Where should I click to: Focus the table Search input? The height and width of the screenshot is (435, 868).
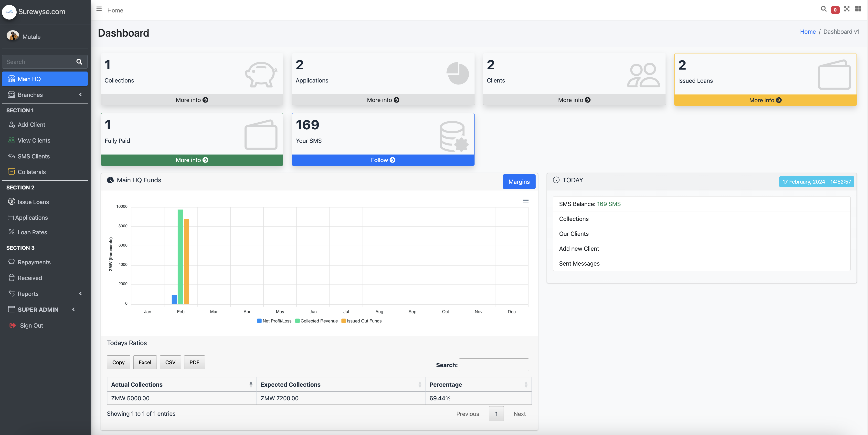(494, 365)
